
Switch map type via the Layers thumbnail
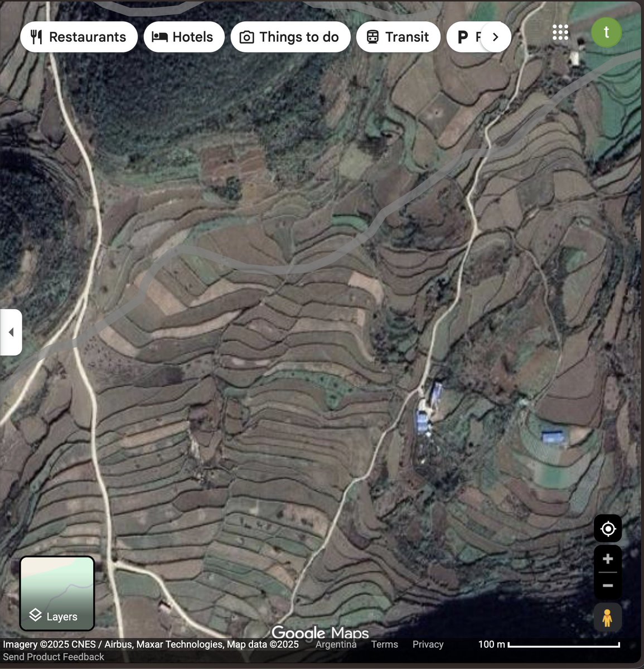point(57,593)
